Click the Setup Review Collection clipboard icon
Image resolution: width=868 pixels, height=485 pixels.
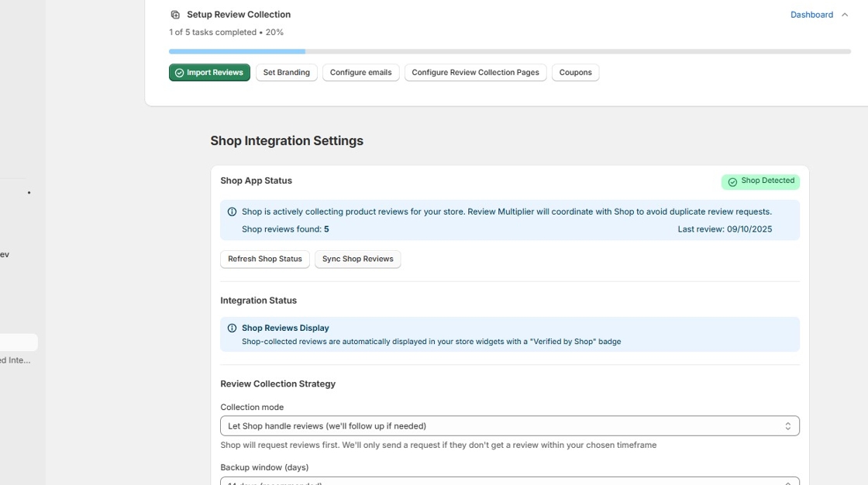tap(174, 14)
